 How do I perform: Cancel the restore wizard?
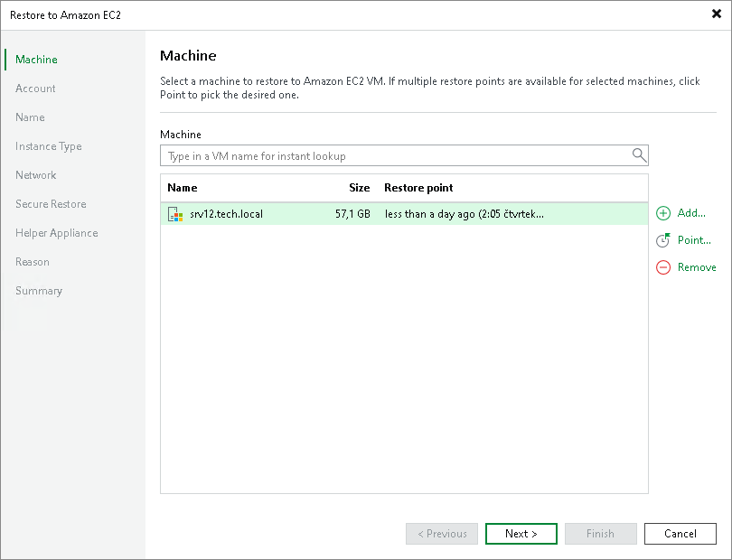(x=680, y=534)
